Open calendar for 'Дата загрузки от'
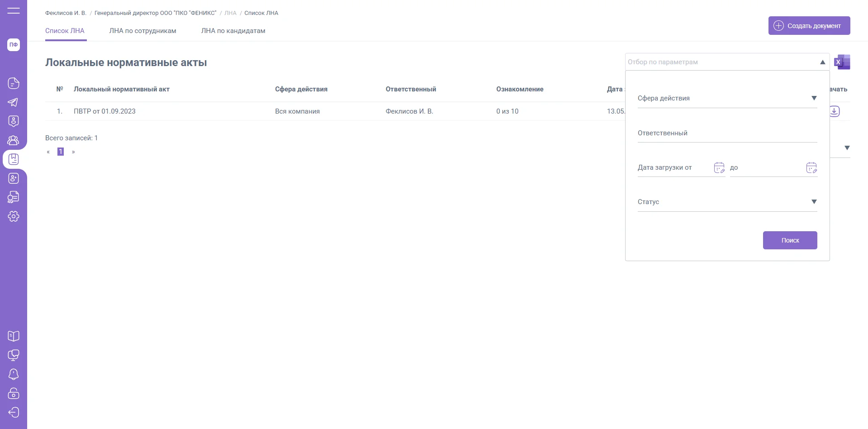The image size is (868, 429). 719,168
